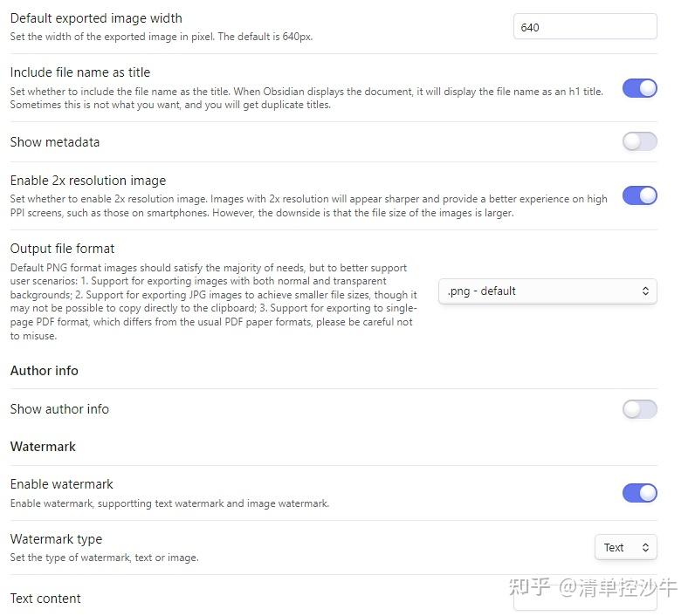Click the Author info section heading
695x616 pixels.
point(44,371)
